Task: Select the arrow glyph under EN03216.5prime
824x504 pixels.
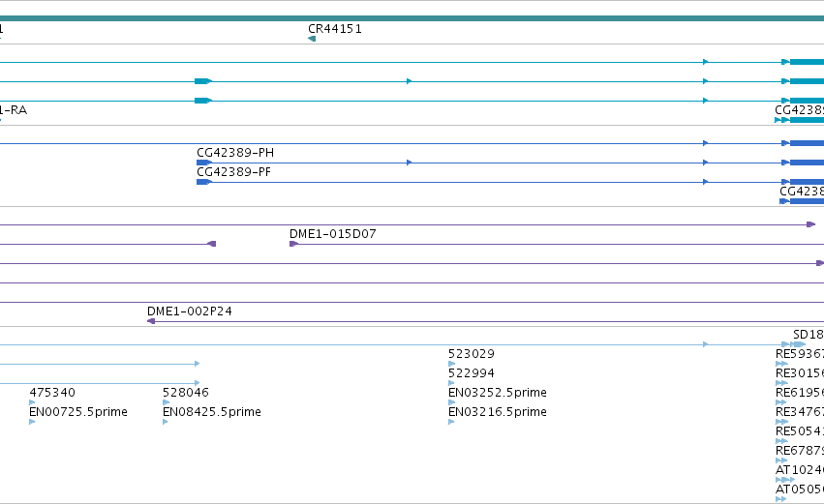Action: (x=451, y=422)
